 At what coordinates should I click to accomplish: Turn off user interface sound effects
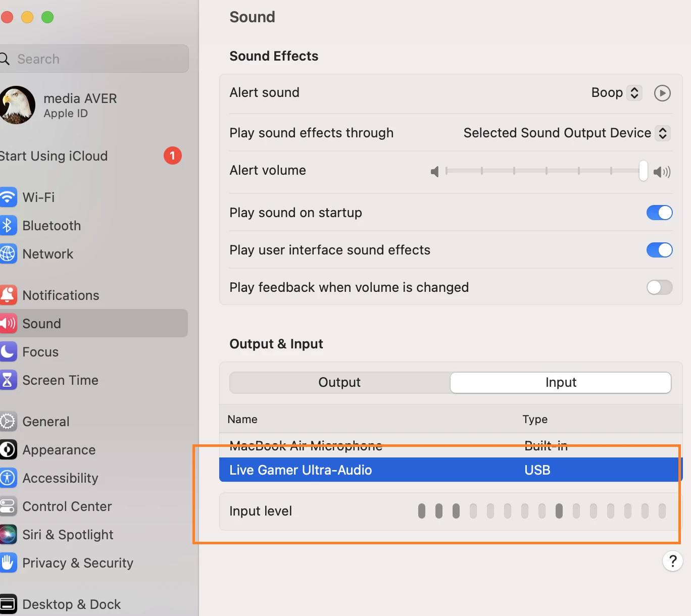pyautogui.click(x=659, y=250)
